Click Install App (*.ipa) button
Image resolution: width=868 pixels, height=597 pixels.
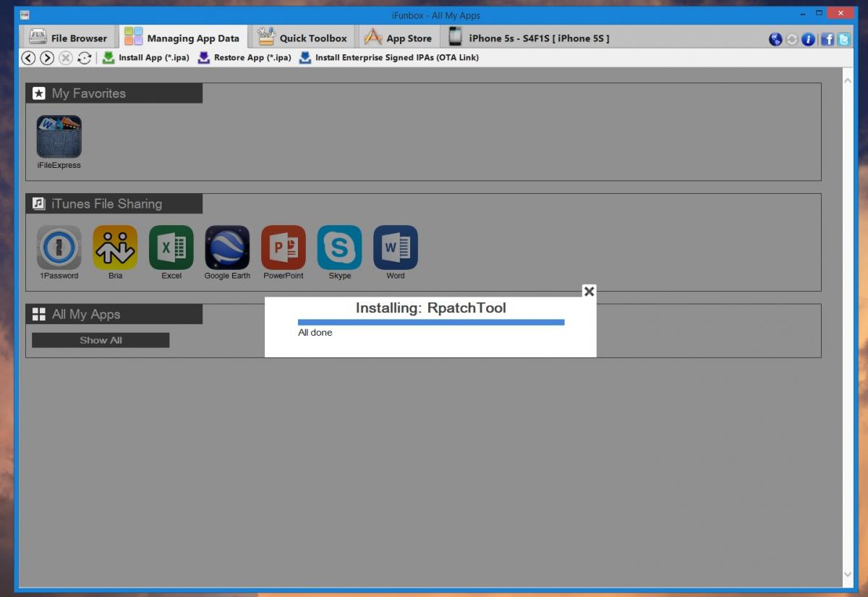pyautogui.click(x=146, y=58)
